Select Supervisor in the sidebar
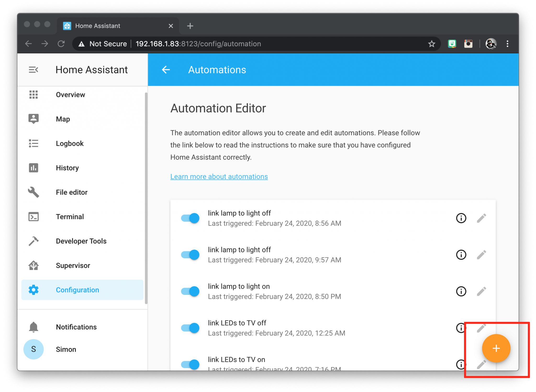Viewport: 536px width, 392px height. 73,266
